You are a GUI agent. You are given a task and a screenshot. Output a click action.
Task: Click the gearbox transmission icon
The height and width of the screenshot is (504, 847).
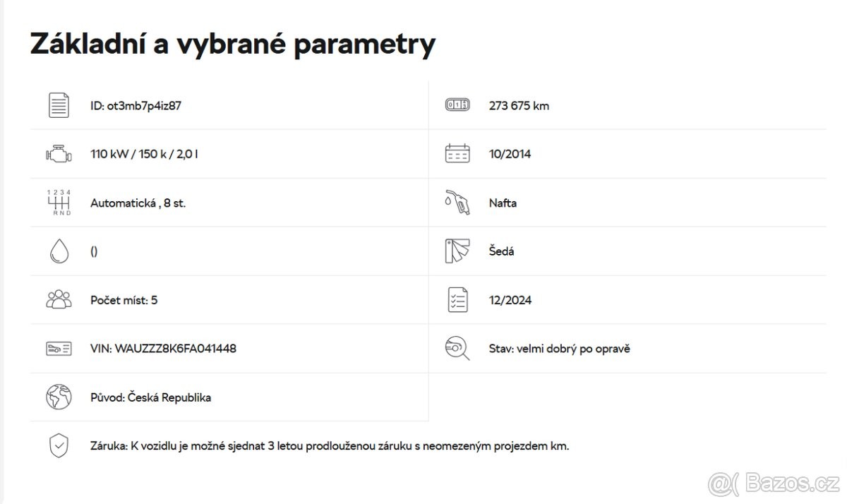(59, 203)
